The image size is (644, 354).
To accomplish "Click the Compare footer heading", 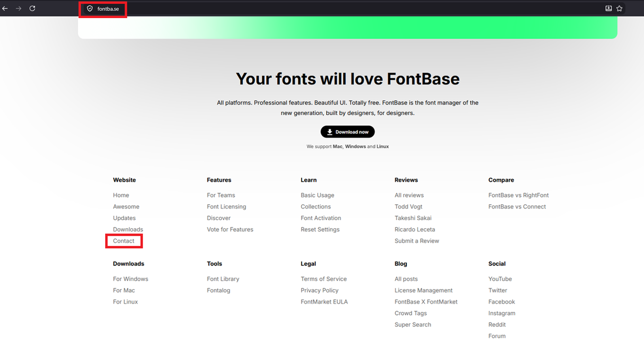I will pyautogui.click(x=501, y=180).
